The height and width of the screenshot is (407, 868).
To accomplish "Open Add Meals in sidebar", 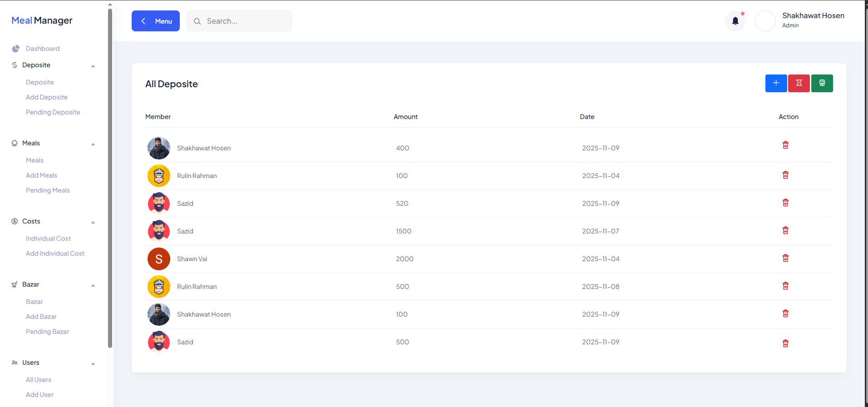I will click(41, 175).
